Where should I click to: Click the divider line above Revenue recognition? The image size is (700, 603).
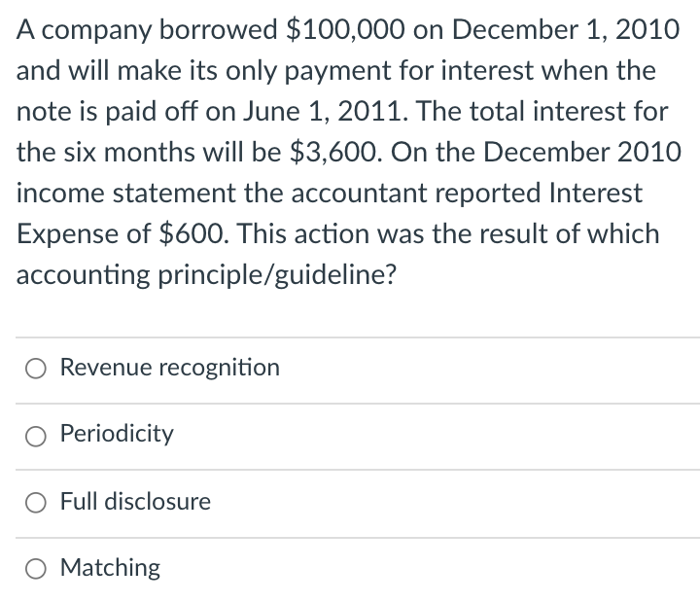point(357,337)
